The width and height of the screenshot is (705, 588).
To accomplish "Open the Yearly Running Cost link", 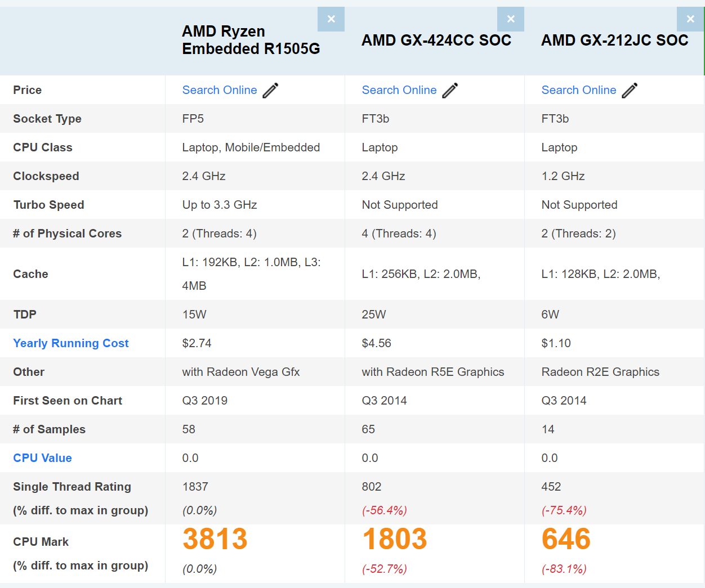I will tap(71, 343).
